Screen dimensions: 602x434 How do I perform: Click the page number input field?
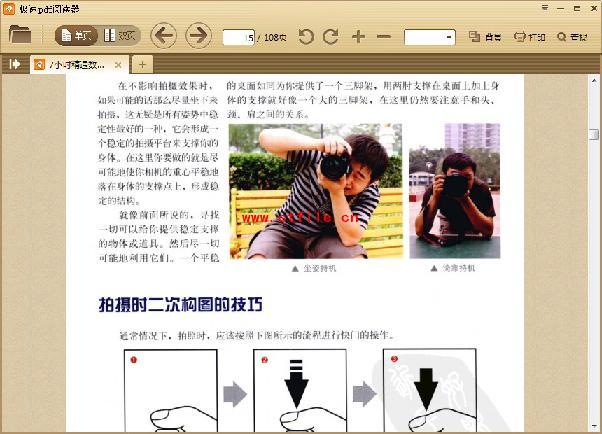pos(239,37)
